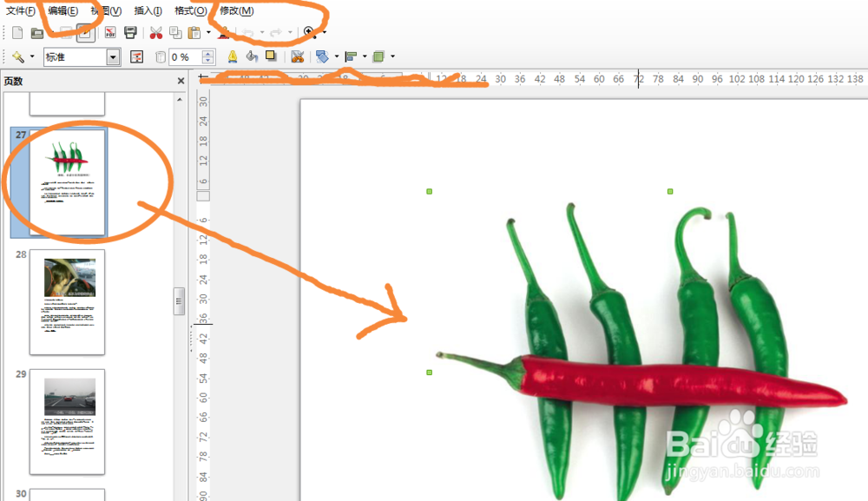Close the 页数 pages panel
The width and height of the screenshot is (868, 501).
tap(181, 81)
